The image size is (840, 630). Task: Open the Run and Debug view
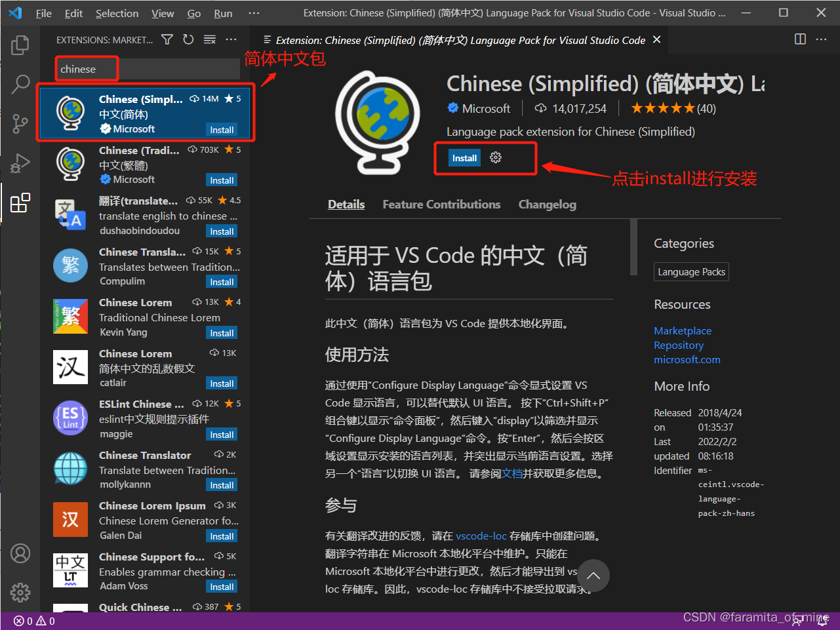coord(20,163)
